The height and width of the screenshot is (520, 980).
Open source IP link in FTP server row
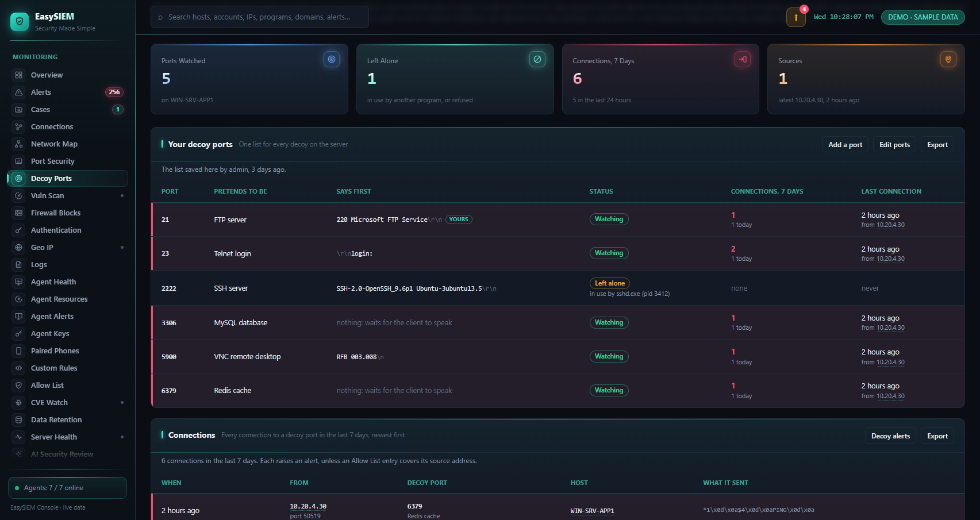point(890,225)
